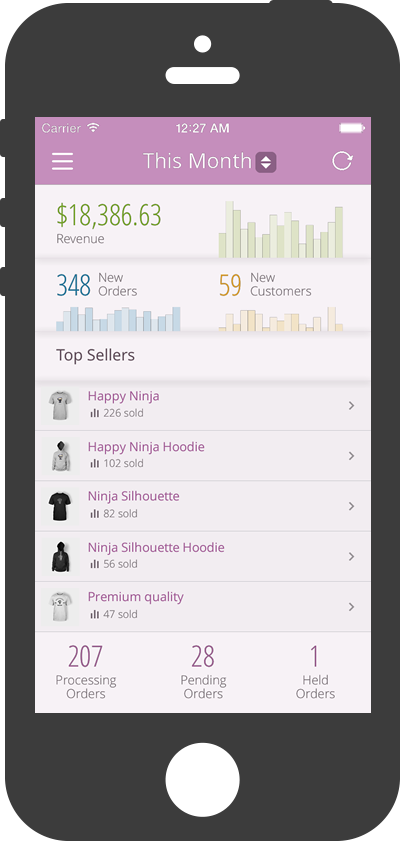Expand the Happy Ninja row chevron
Image resolution: width=400 pixels, height=841 pixels.
(352, 405)
